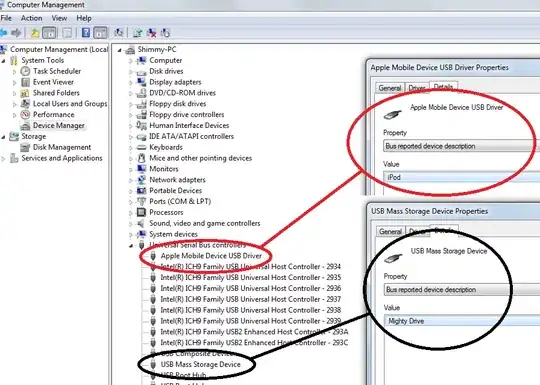Select Device Manager in the left tree

(x=59, y=126)
